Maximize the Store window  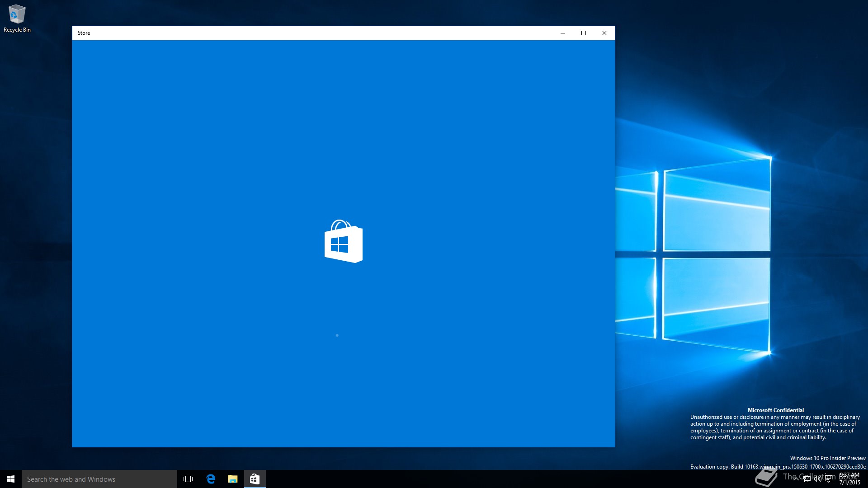[584, 33]
